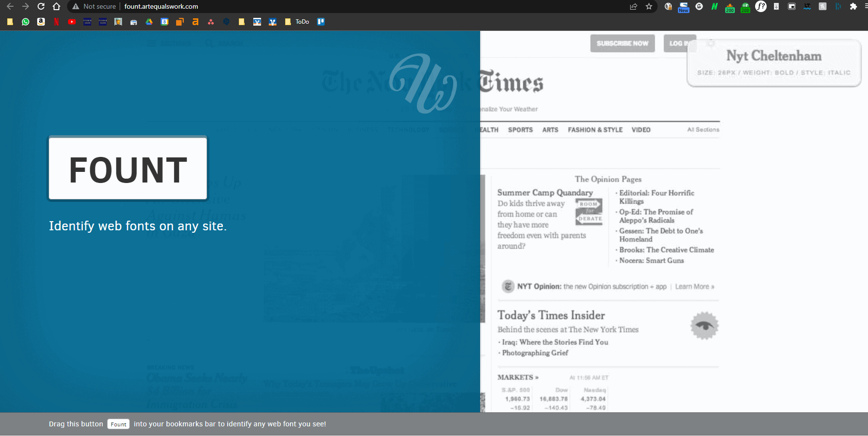Open the Netflix bookmark
This screenshot has height=436, width=868.
tap(56, 22)
